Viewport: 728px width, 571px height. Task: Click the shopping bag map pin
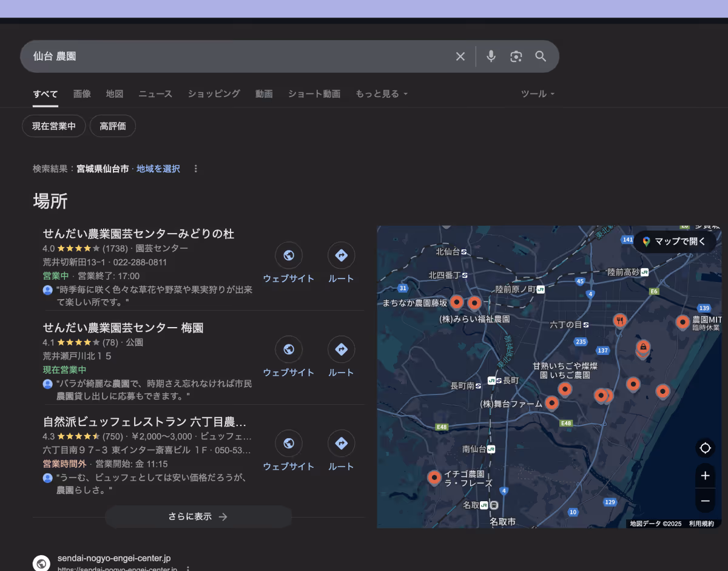click(644, 347)
